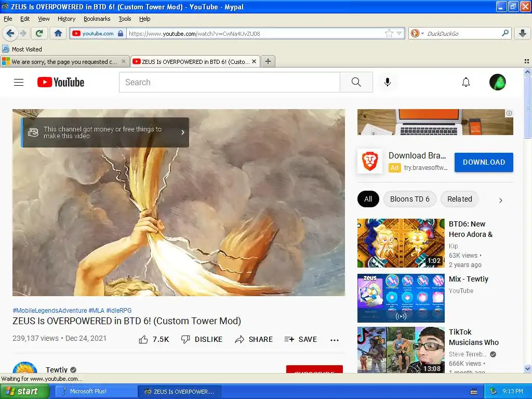
Task: Open the Mix - Tewtiy playlist thumbnail
Action: (x=401, y=298)
